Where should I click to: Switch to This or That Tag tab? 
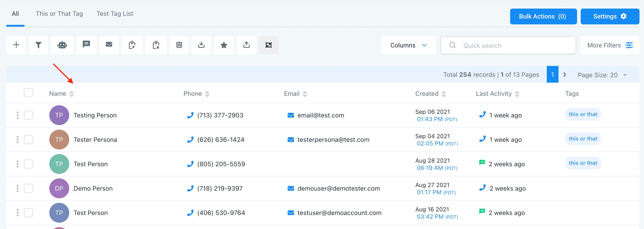[x=59, y=14]
